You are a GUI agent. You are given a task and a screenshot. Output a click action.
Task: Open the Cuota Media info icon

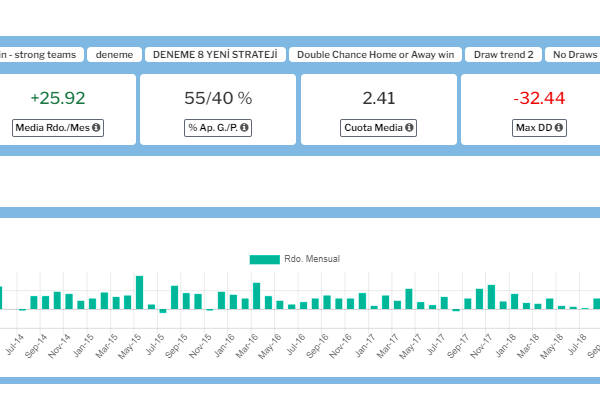pyautogui.click(x=409, y=127)
